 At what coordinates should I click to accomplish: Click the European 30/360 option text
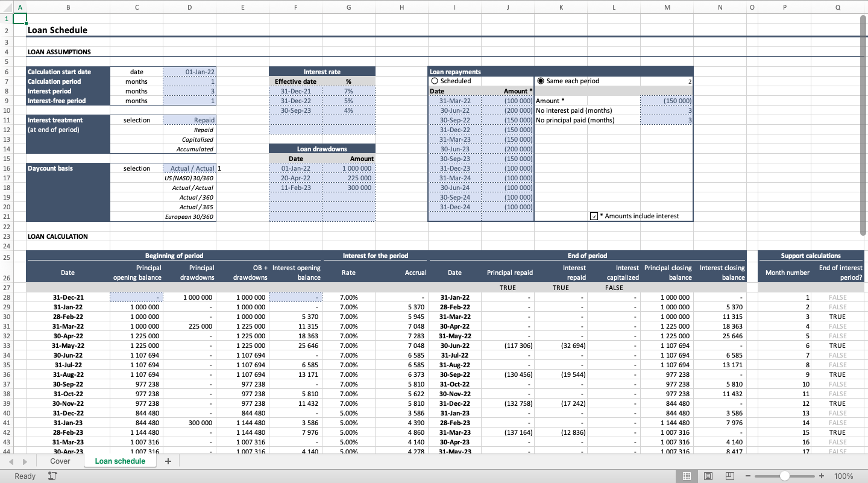(189, 216)
